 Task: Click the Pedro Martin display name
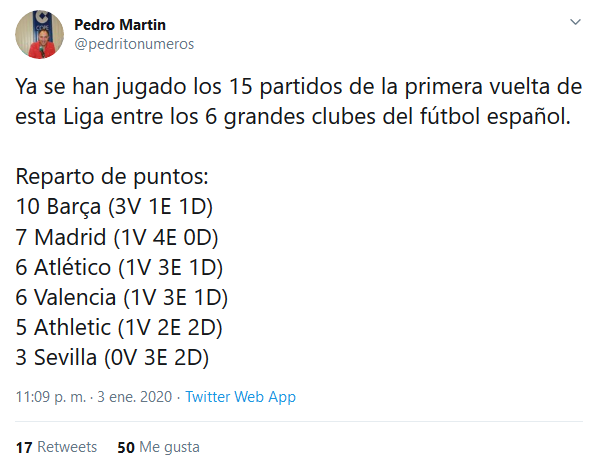pyautogui.click(x=120, y=25)
